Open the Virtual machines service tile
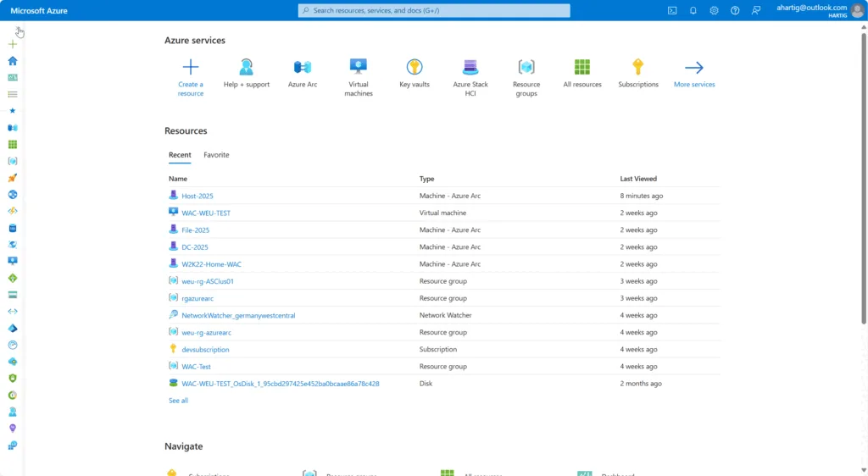Screen dimensions: 868x476 359,77
